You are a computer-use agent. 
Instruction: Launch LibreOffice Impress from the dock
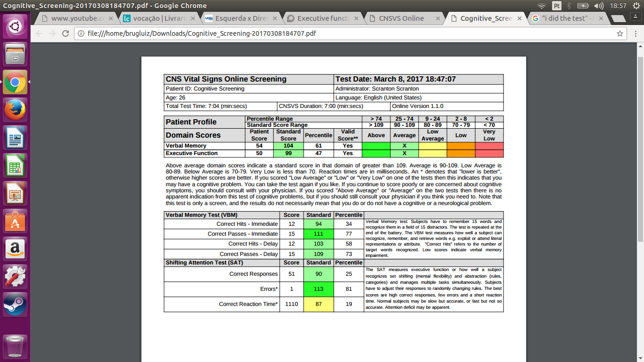tap(15, 193)
